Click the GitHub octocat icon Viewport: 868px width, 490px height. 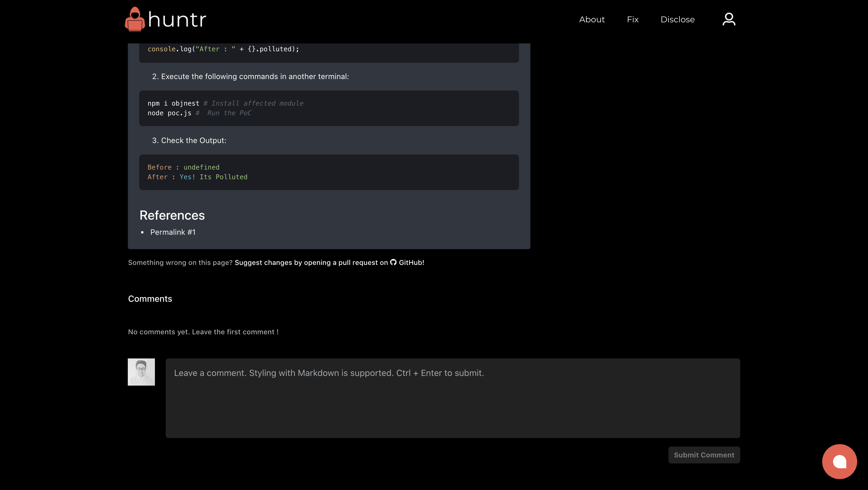tap(393, 262)
